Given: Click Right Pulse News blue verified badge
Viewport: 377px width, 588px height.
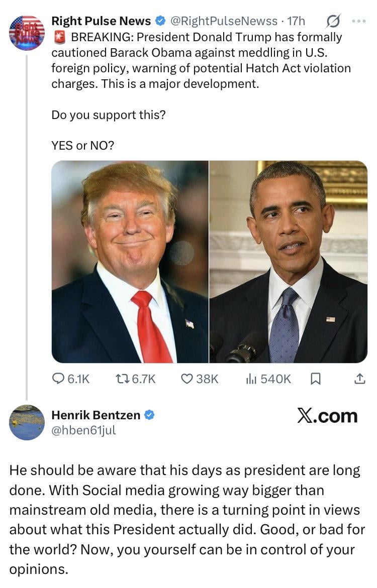Looking at the screenshot, I should click(161, 21).
